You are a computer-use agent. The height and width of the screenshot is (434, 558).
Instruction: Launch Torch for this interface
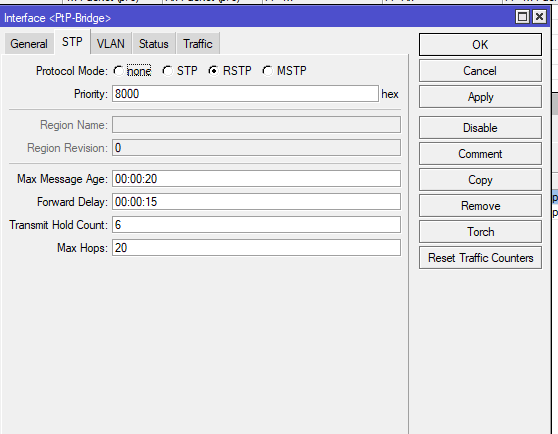point(480,232)
